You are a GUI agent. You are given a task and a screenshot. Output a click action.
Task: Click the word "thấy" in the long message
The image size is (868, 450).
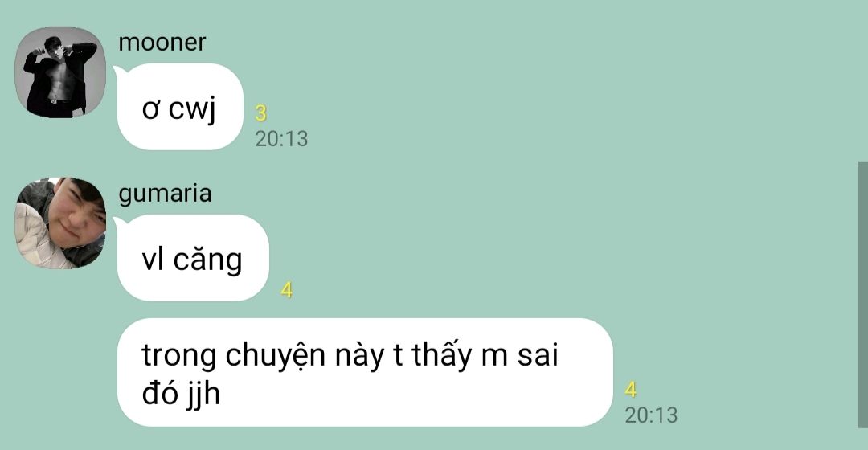tap(440, 354)
